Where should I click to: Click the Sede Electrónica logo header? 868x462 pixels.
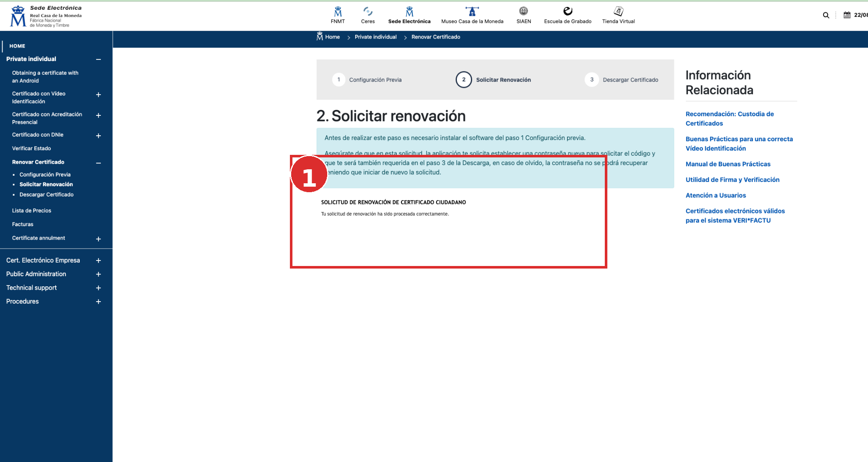coord(46,16)
